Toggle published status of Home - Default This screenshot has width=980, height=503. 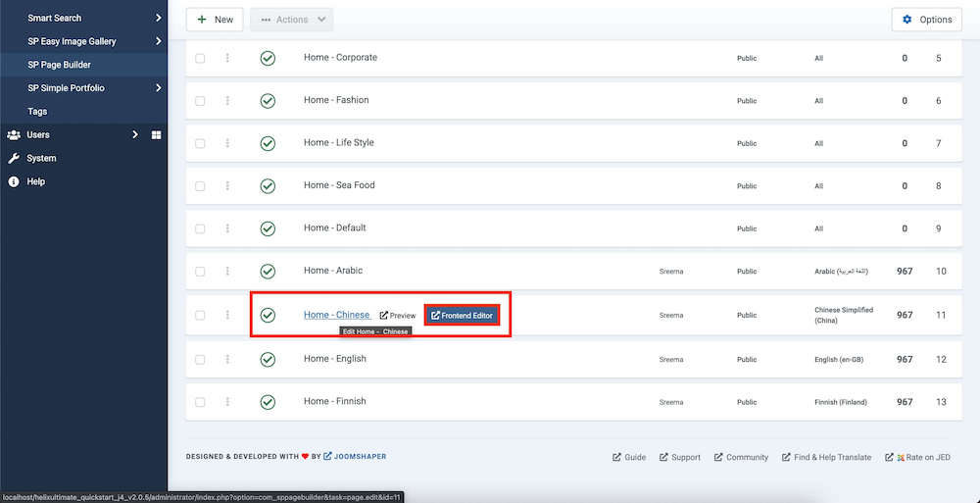click(268, 228)
